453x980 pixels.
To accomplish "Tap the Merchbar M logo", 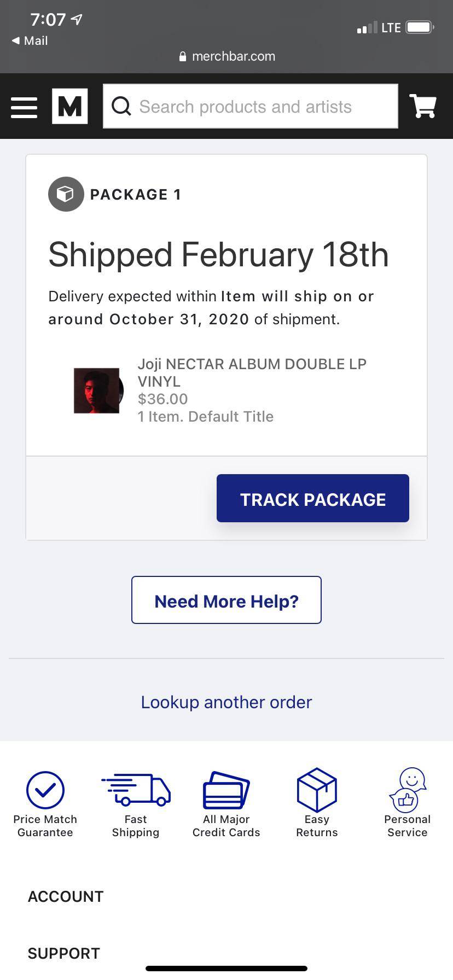I will click(x=69, y=106).
